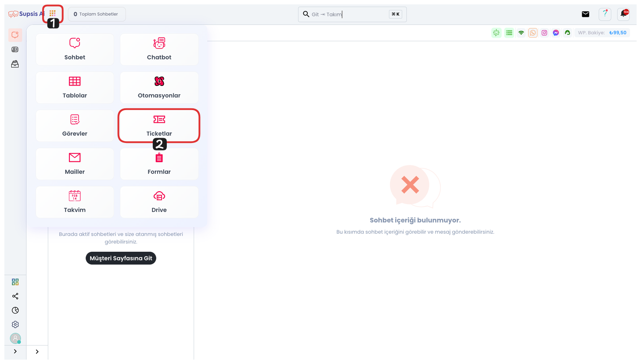Image resolution: width=641 pixels, height=364 pixels.
Task: Select Otomasyonlar in the apps menu
Action: [159, 88]
